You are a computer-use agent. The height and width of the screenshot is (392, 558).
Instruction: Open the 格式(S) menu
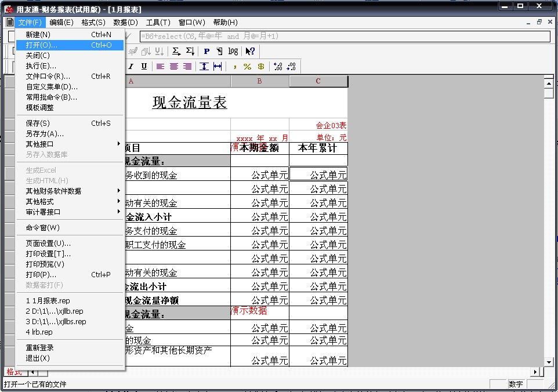click(93, 23)
